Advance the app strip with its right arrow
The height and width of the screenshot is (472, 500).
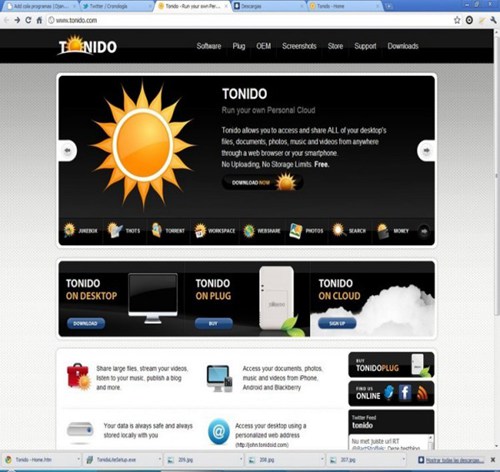tap(424, 231)
